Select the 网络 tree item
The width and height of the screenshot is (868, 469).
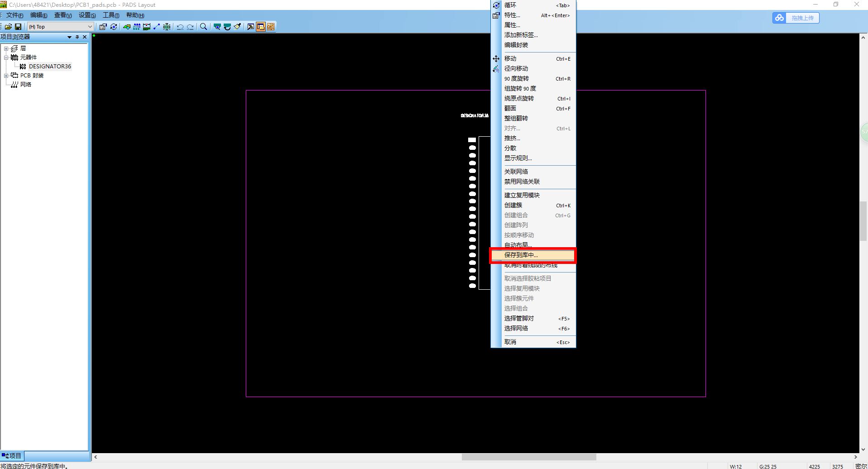26,85
